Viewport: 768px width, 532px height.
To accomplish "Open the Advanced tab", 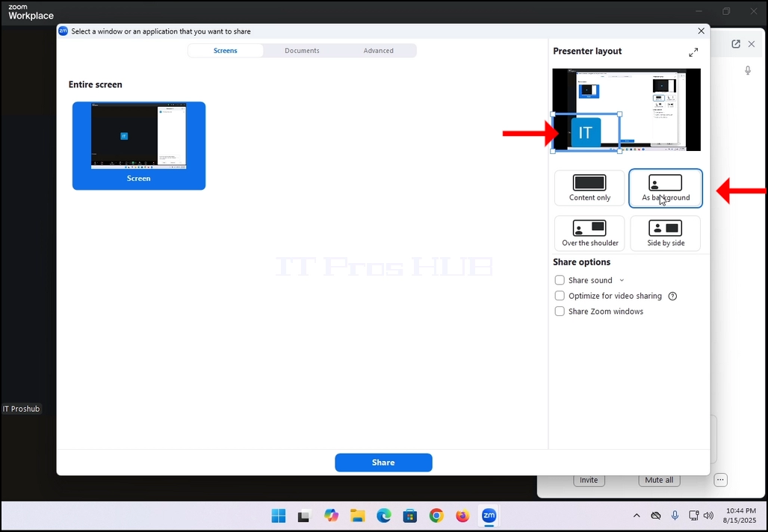I will tap(378, 51).
